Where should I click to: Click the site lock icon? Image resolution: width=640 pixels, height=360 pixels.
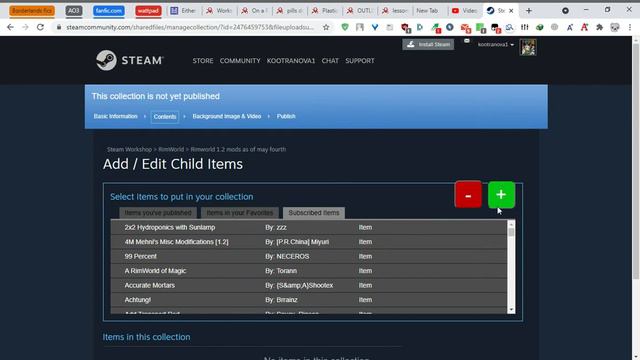coord(59,27)
